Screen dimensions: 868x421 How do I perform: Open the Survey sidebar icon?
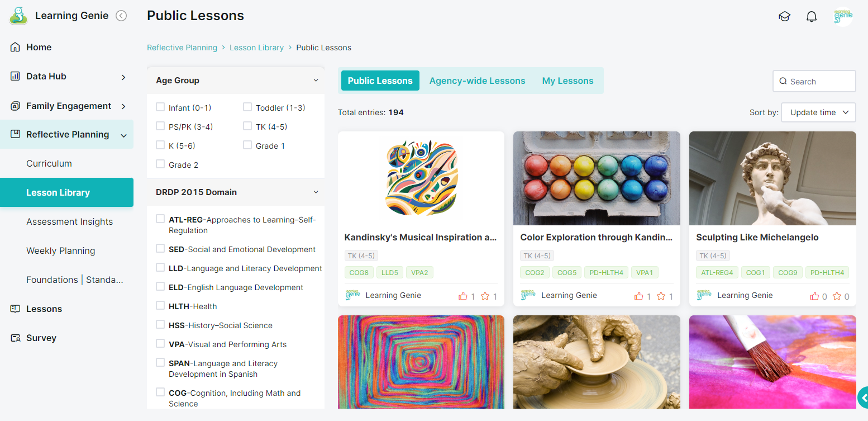[15, 338]
